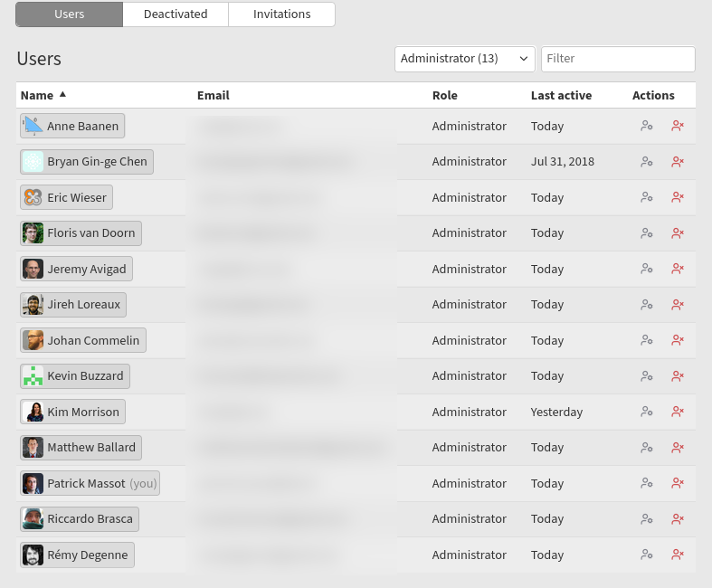The image size is (712, 588).
Task: Deactivate user Rémy Degenne
Action: 677,555
